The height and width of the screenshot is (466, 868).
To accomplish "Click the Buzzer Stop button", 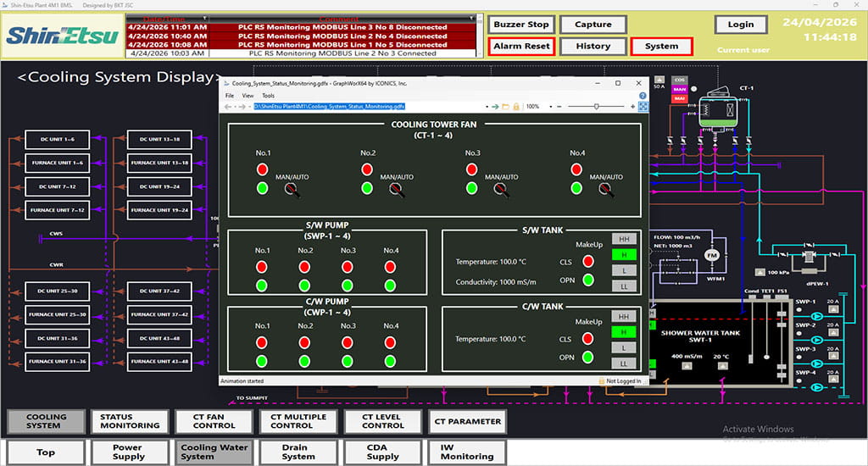I will coord(521,25).
